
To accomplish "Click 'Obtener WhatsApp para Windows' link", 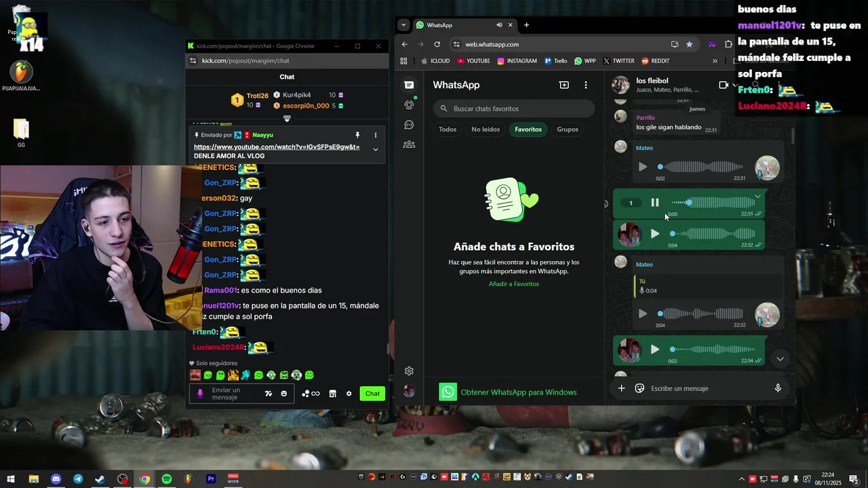I will click(x=519, y=392).
